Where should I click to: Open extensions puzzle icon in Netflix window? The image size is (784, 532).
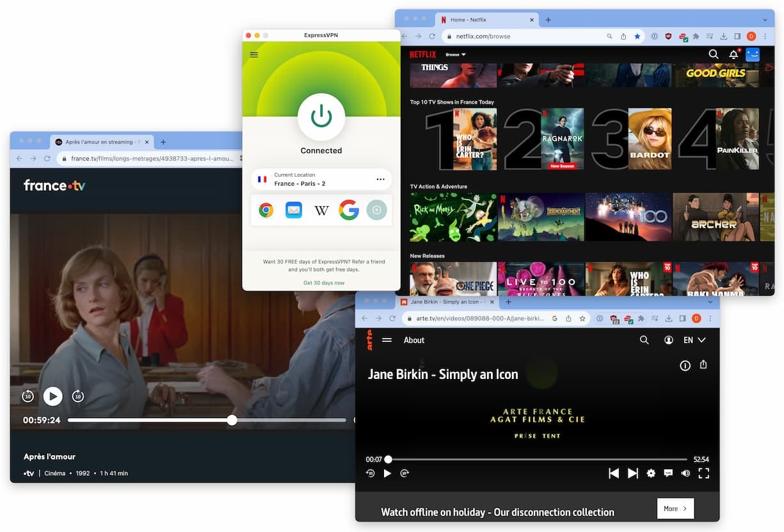(x=696, y=36)
